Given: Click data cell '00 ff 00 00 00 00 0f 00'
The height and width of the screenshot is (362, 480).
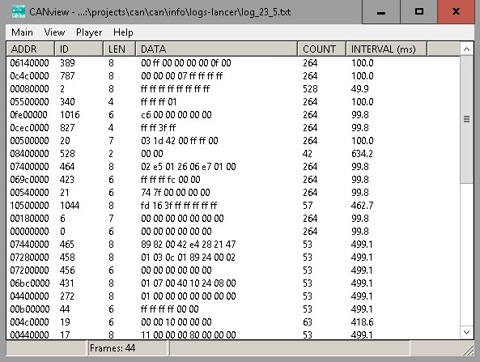Looking at the screenshot, I should 186,63.
